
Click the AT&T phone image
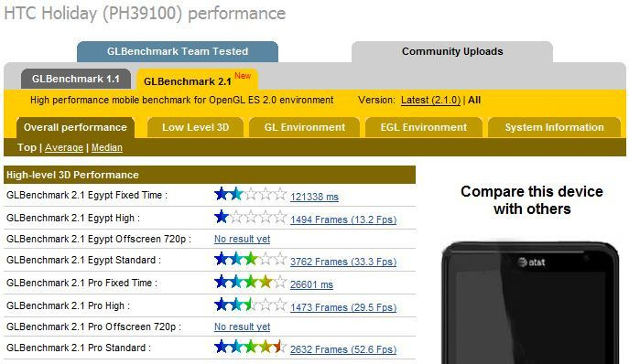click(530, 303)
